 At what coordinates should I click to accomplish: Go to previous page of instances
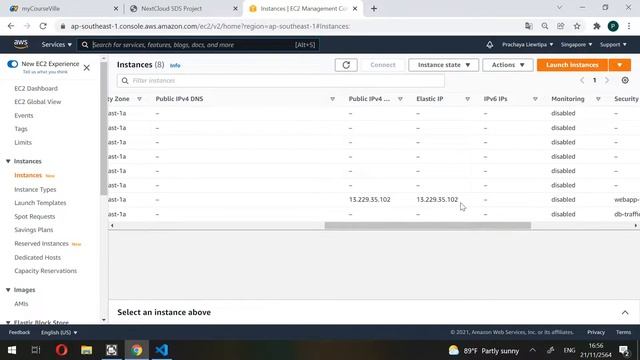[x=582, y=80]
